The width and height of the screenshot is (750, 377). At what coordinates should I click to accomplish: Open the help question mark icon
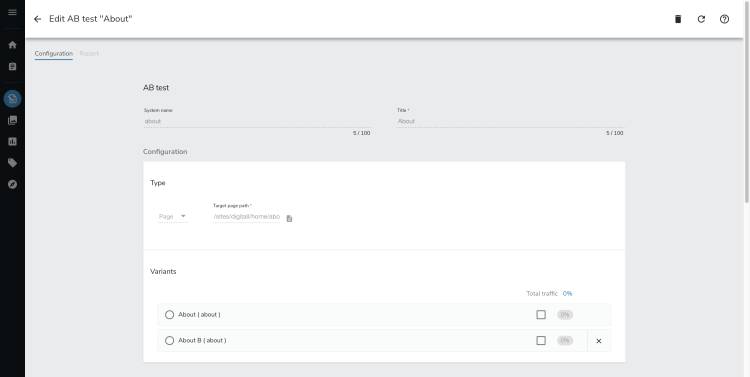tap(725, 19)
